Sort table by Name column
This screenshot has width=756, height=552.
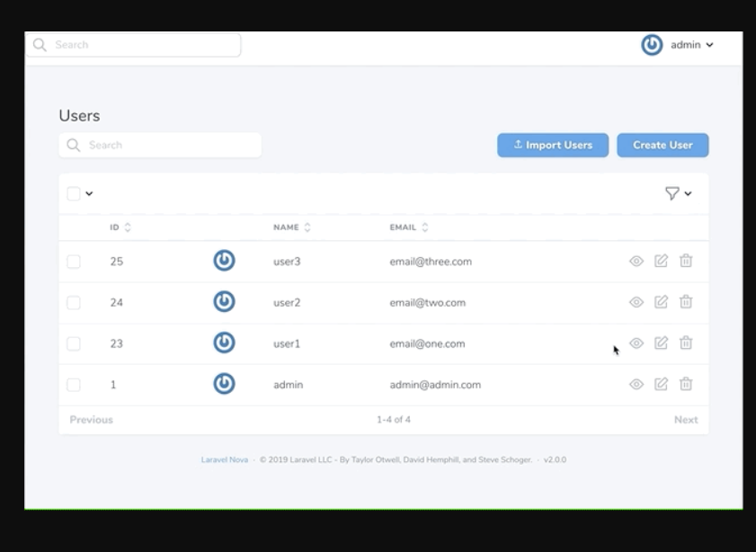[x=291, y=227]
